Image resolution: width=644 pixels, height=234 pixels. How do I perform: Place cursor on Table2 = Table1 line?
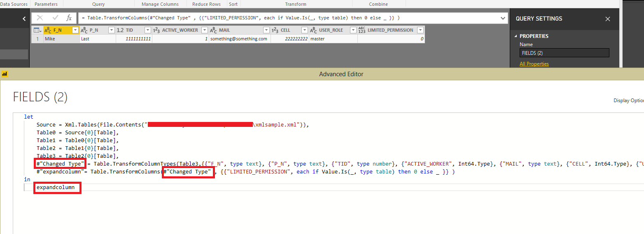click(x=77, y=148)
